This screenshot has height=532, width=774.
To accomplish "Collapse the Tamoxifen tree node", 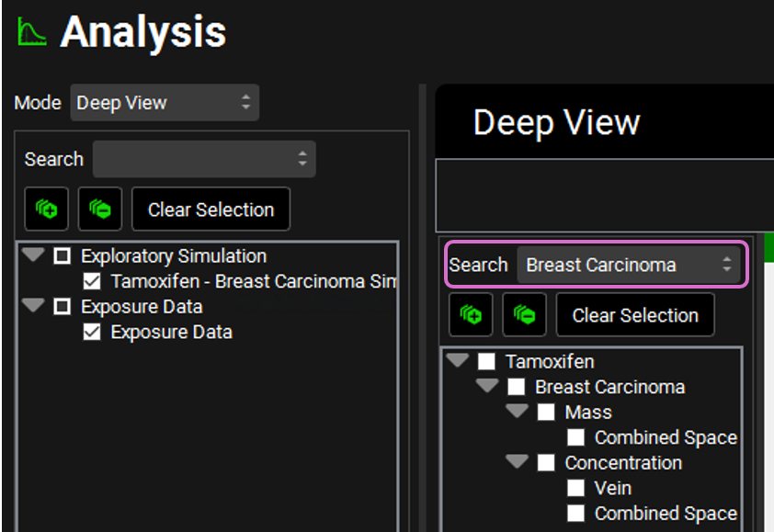I will click(x=458, y=361).
